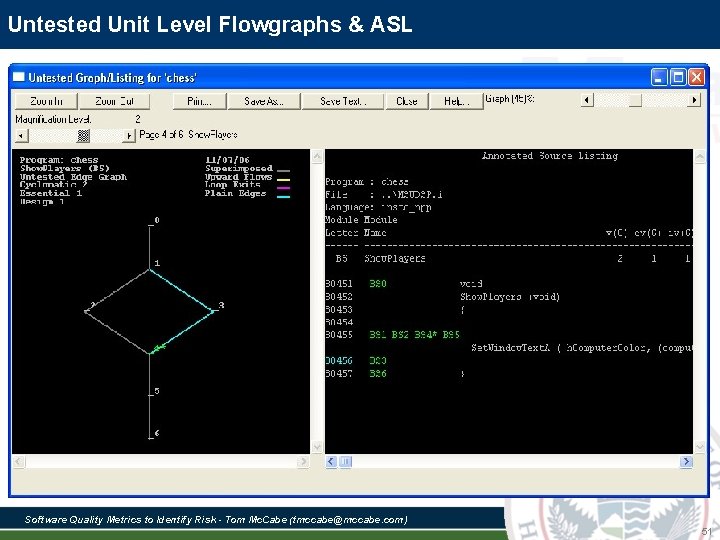Click left arrow of Graph slider
Screen dimensions: 720x540
(587, 100)
